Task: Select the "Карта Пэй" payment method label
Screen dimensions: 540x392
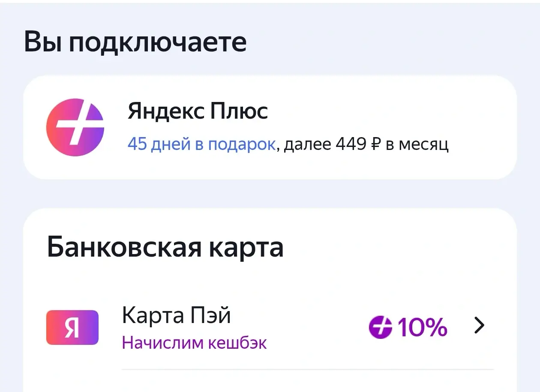Action: [176, 316]
